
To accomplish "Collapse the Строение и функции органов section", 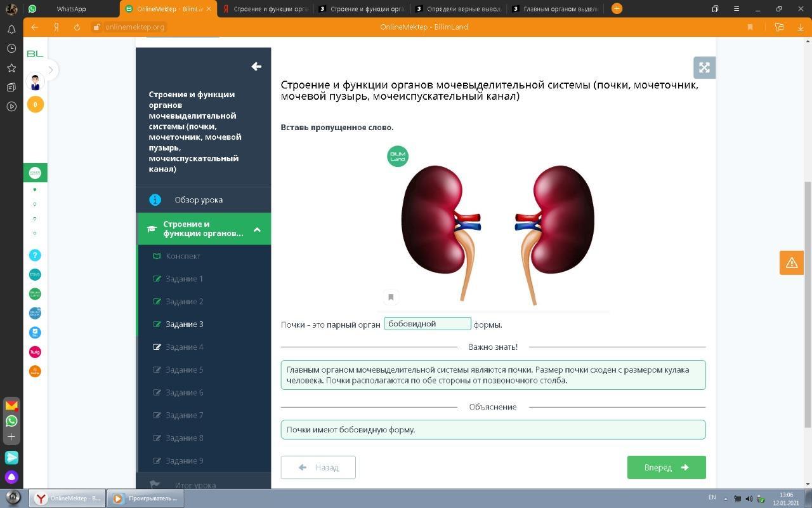I will pos(257,229).
